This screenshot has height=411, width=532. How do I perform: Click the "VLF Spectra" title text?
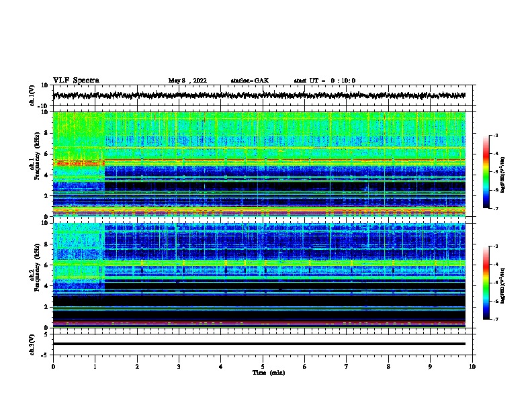click(x=76, y=81)
